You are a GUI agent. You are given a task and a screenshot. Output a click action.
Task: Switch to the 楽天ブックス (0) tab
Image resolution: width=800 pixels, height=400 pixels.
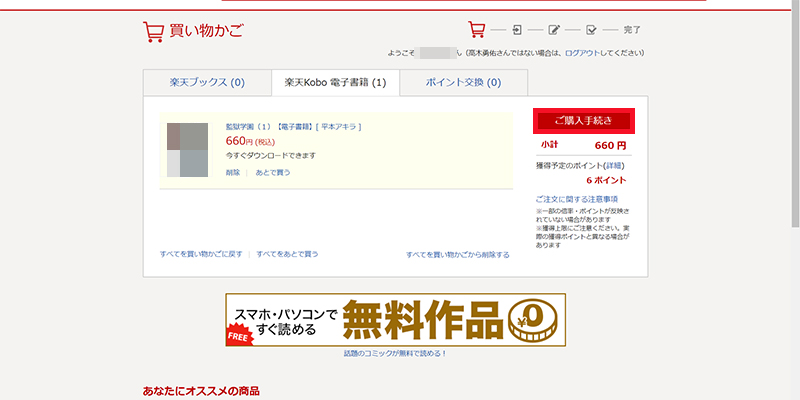pyautogui.click(x=207, y=82)
